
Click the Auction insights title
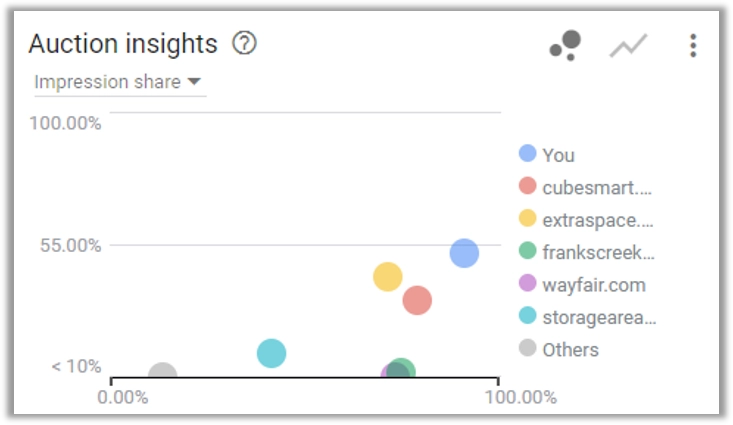pos(123,43)
